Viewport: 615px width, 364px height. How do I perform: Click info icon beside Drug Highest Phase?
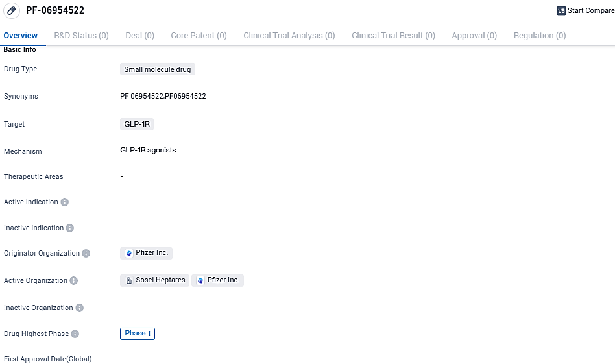[x=75, y=334]
